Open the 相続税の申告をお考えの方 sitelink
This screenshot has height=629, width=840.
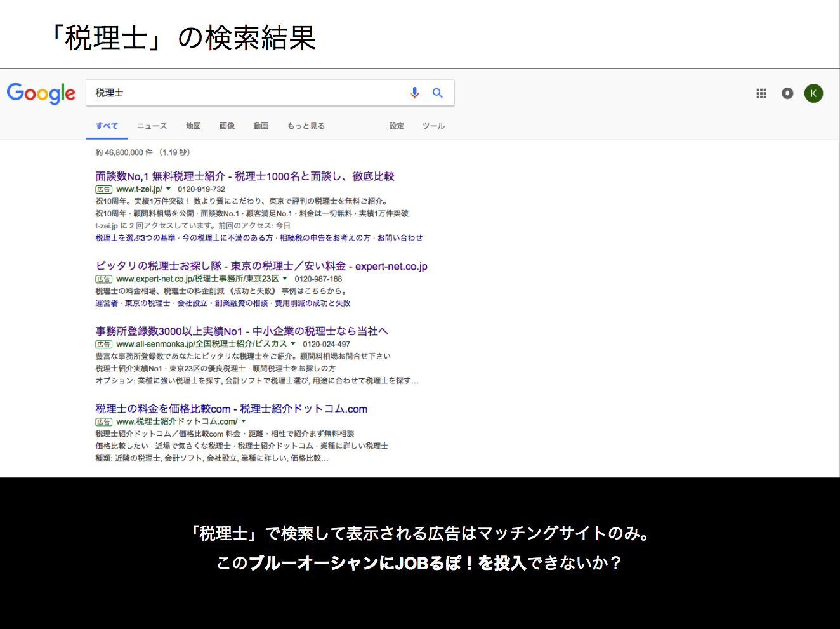coord(325,238)
